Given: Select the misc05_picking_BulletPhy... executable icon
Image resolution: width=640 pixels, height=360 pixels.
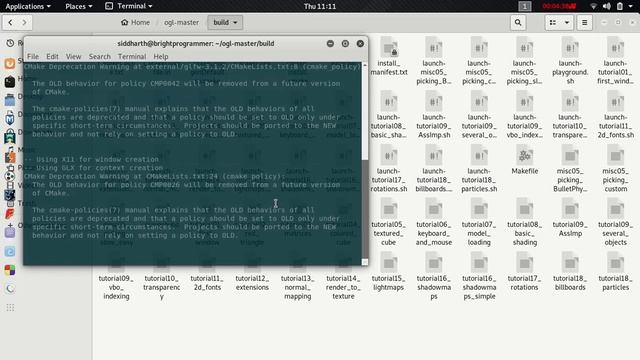Looking at the screenshot, I should [570, 155].
